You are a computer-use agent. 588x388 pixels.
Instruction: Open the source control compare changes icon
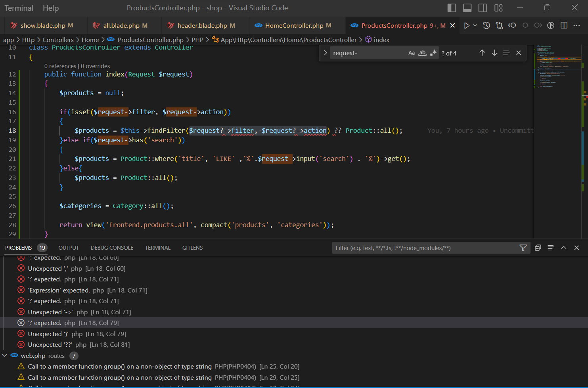tap(499, 25)
